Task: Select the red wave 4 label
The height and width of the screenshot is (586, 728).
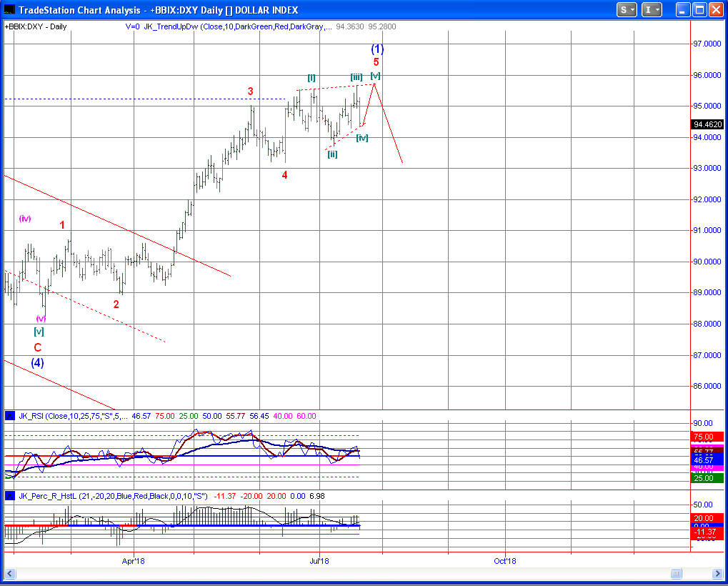Action: [284, 175]
